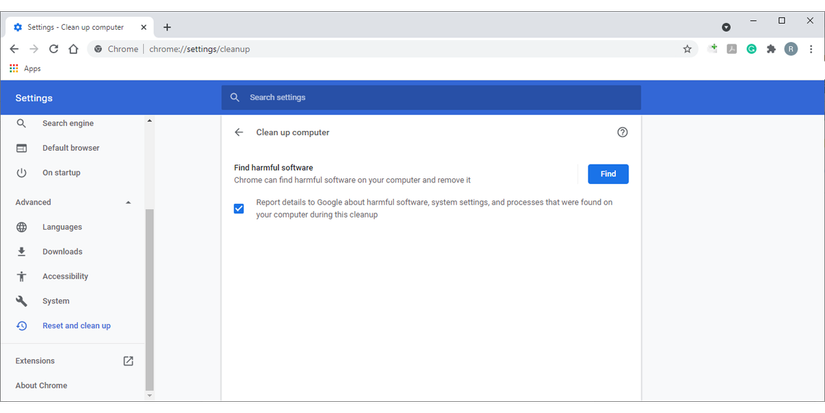Open Downloads settings
Screen dimensions: 825x413
62,251
